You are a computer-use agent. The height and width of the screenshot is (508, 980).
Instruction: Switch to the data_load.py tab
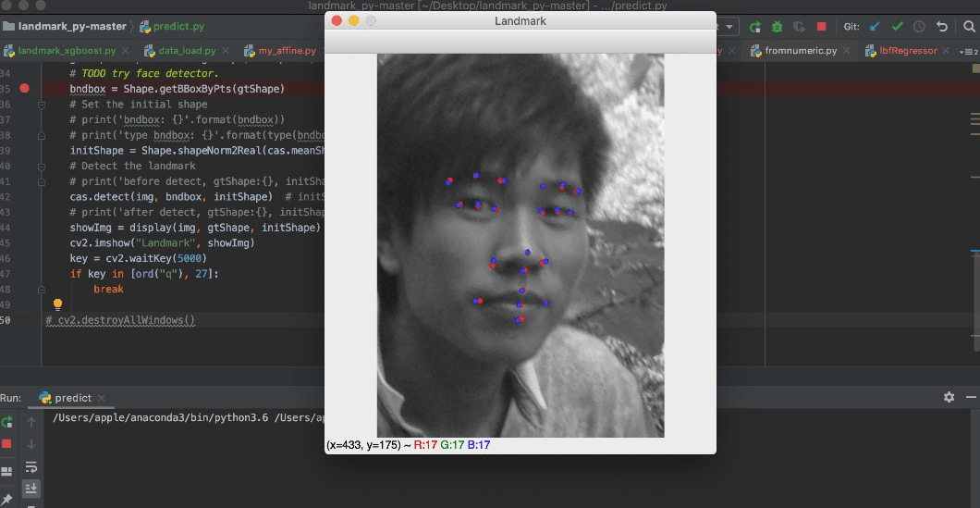(x=187, y=51)
